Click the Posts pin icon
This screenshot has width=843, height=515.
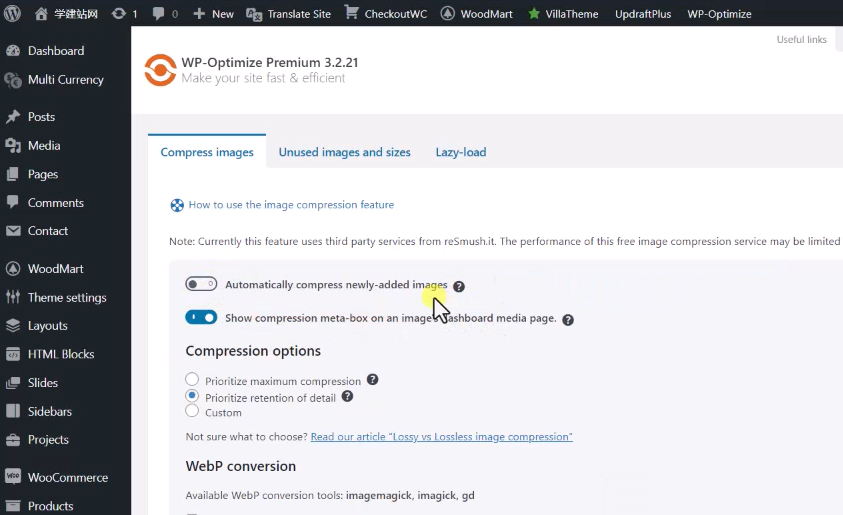[13, 117]
